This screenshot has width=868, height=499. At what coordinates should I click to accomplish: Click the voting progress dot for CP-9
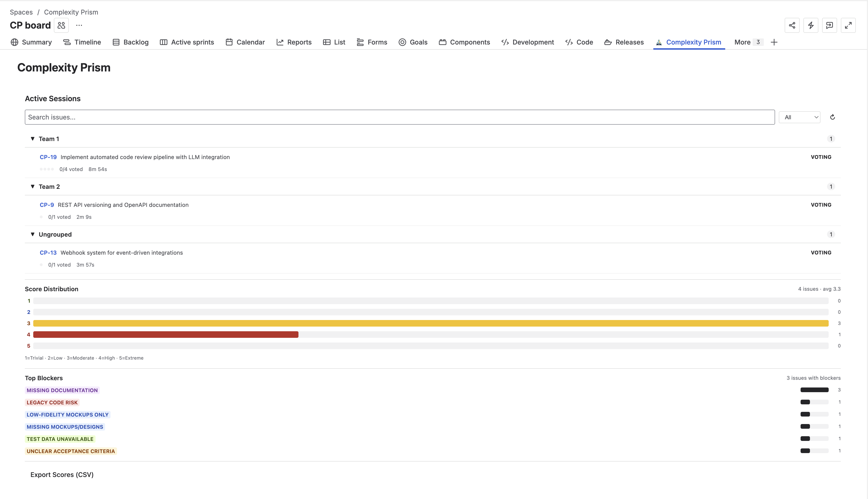[x=41, y=217]
